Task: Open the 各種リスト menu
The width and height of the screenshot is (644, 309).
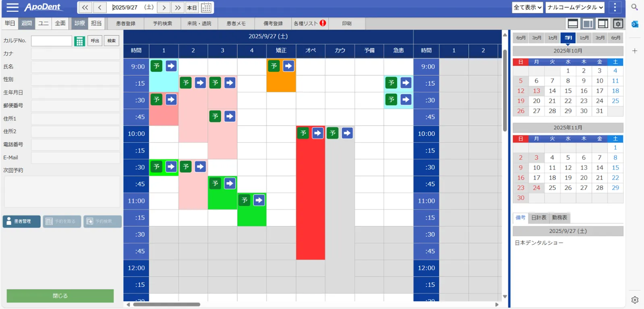Action: click(309, 23)
